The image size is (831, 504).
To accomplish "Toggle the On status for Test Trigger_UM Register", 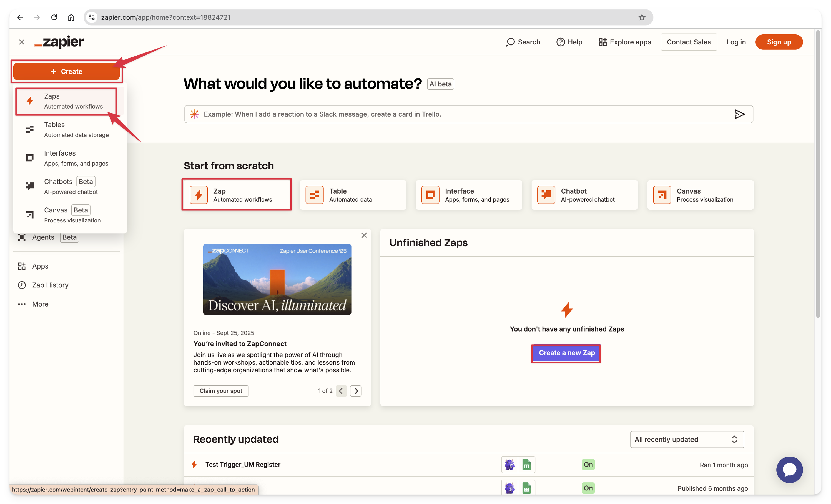I will pyautogui.click(x=588, y=464).
